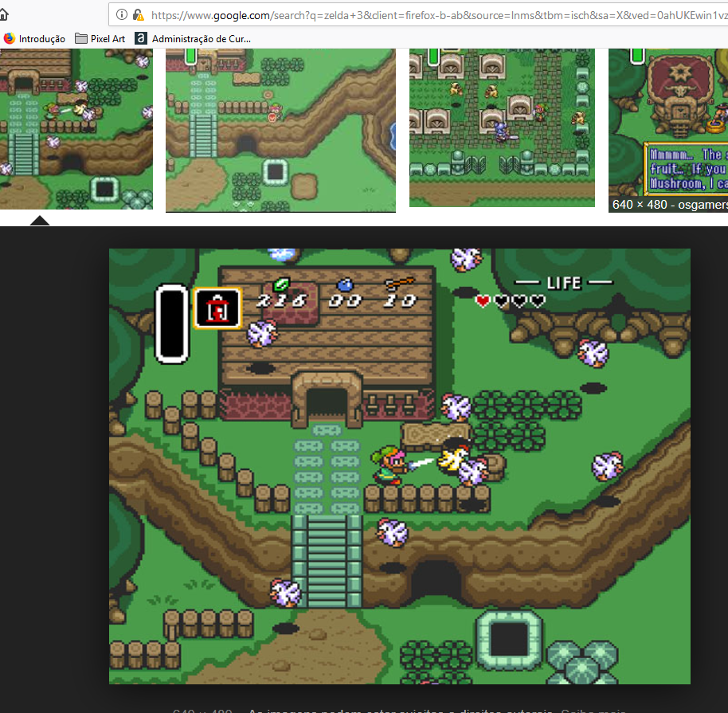Click the red heart under the LIFE label
This screenshot has height=713, width=728.
point(483,301)
